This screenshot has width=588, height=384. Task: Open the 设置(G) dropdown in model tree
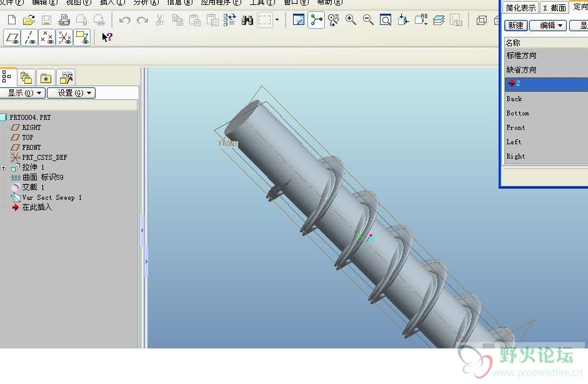pyautogui.click(x=71, y=93)
